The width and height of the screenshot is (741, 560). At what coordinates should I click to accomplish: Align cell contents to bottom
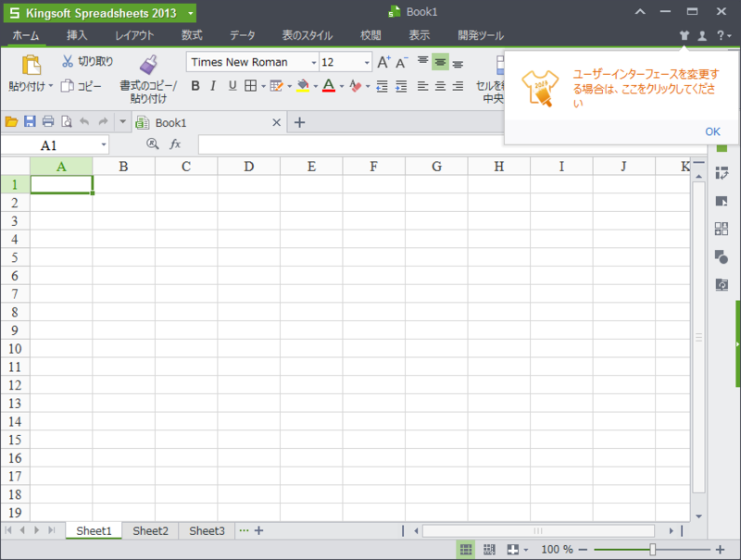458,62
